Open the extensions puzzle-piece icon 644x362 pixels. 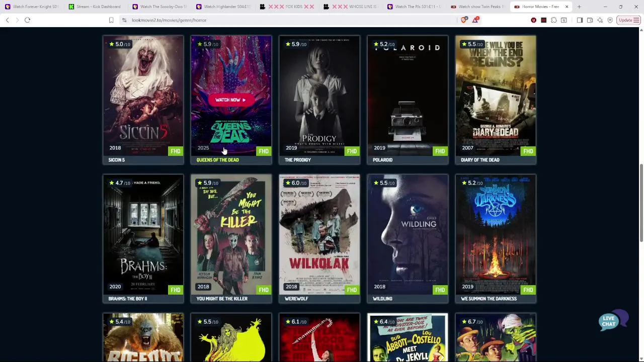(554, 20)
